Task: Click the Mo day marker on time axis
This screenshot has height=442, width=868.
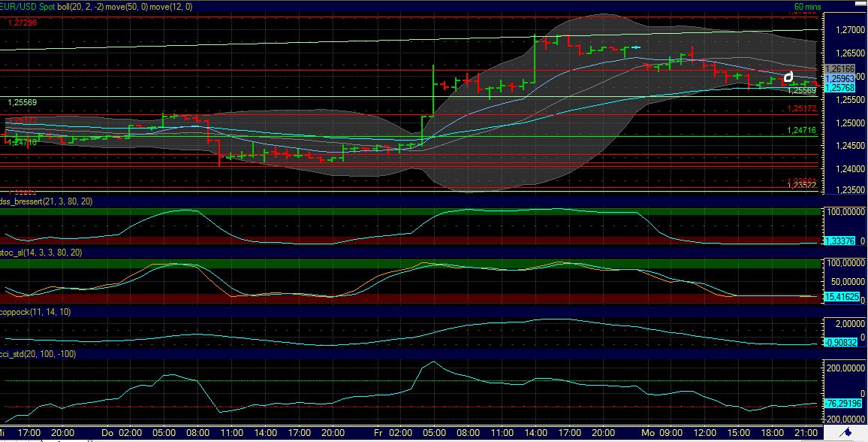Action: point(647,432)
